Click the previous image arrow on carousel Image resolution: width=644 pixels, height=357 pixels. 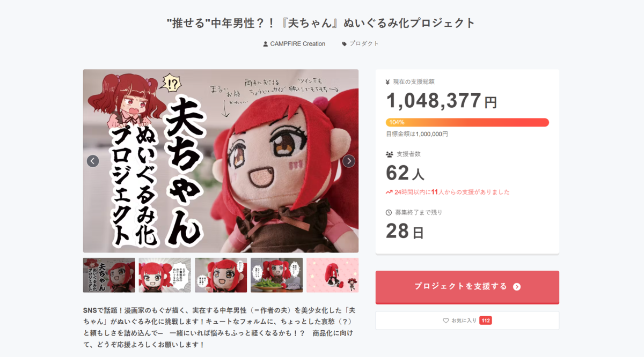click(x=93, y=161)
